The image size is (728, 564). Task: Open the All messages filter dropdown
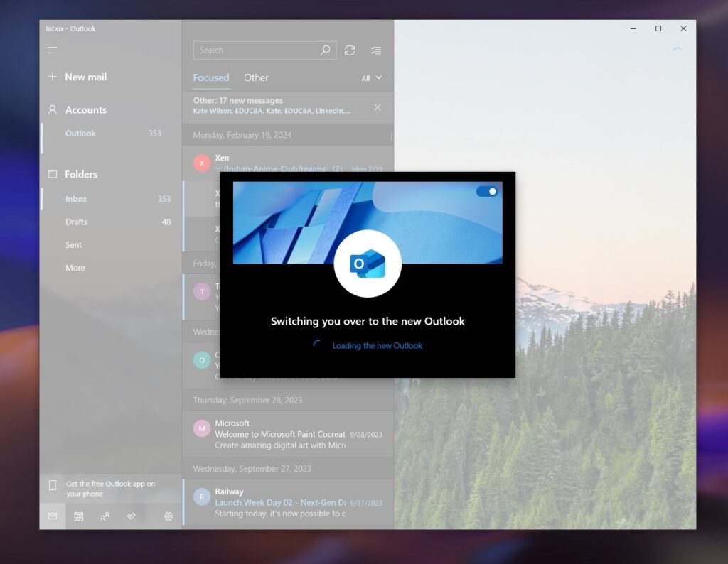tap(371, 78)
